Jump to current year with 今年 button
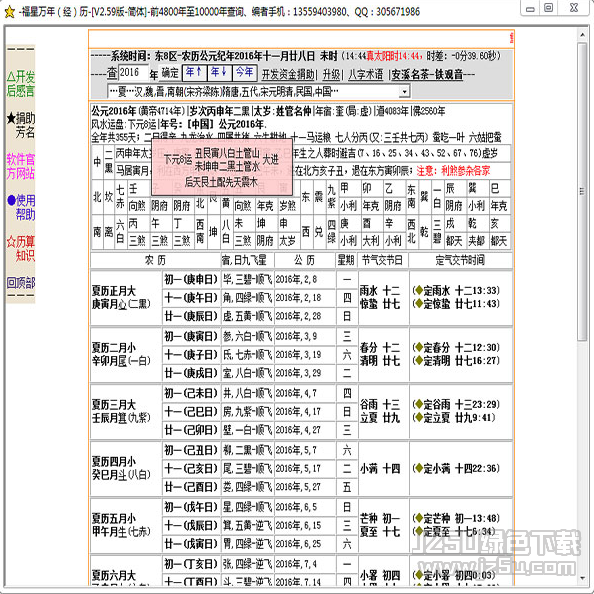This screenshot has height=594, width=594. click(x=245, y=73)
